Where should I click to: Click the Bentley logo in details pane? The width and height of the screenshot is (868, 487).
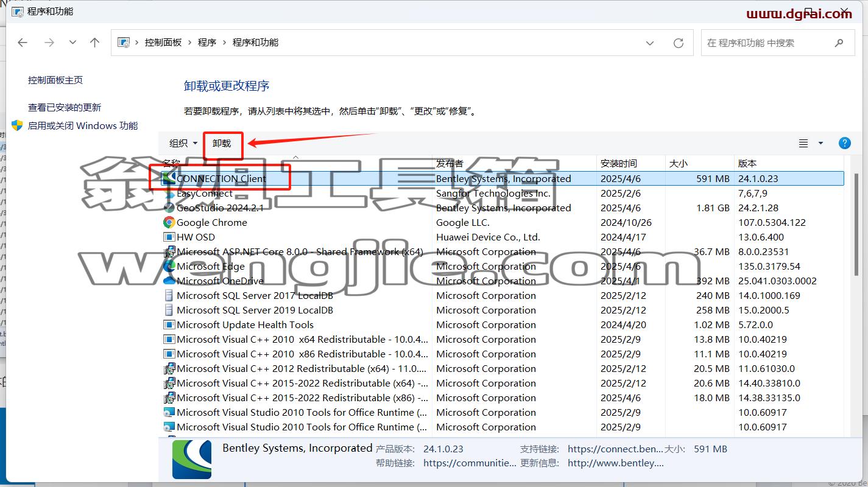(x=192, y=460)
